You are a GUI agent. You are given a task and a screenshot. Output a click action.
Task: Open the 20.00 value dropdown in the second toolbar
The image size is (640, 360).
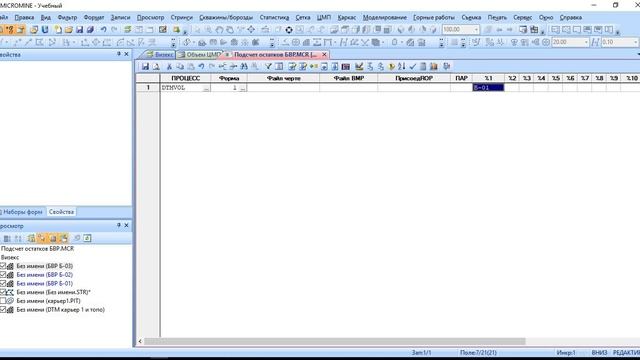[586, 42]
